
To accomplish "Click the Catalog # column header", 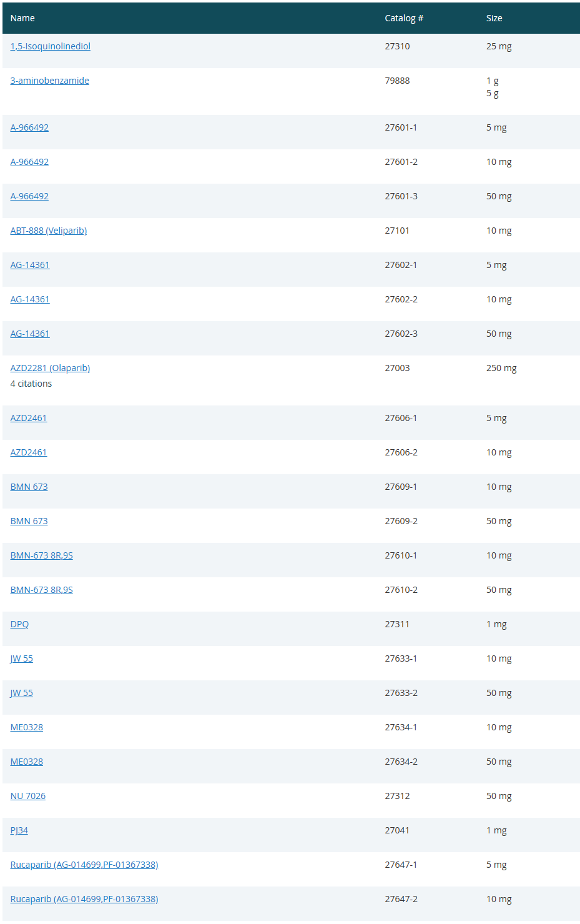I will click(x=403, y=18).
